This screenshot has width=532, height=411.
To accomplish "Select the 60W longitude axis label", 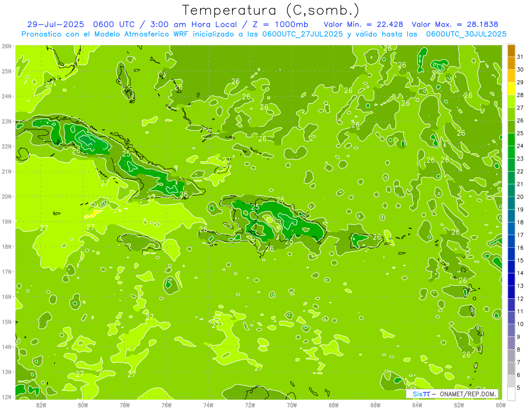I will (501, 404).
